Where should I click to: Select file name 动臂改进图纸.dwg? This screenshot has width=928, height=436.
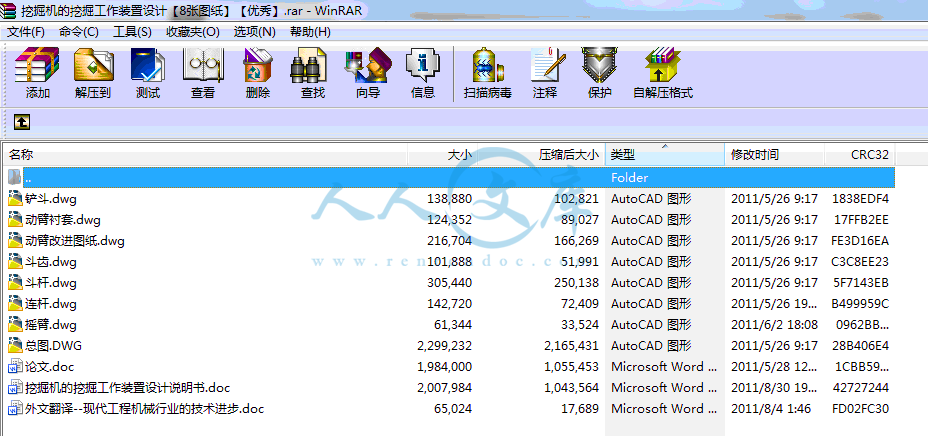(75, 241)
